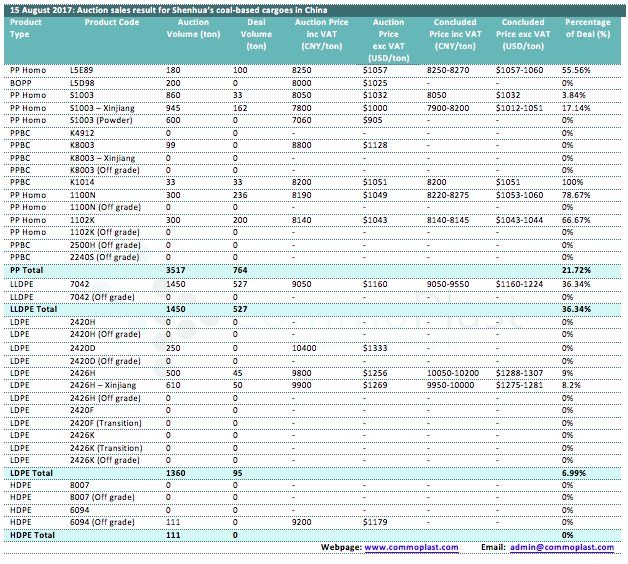The width and height of the screenshot is (628, 564).
Task: Click the 100% deal percentage cell
Action: [573, 182]
